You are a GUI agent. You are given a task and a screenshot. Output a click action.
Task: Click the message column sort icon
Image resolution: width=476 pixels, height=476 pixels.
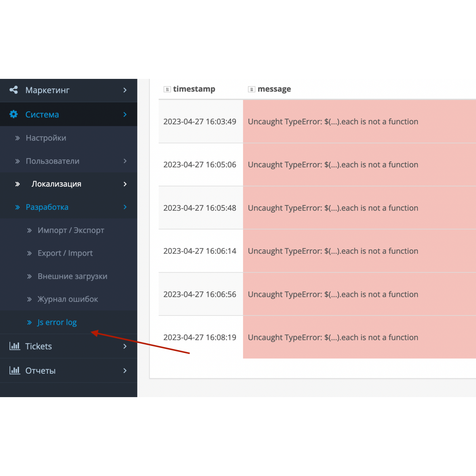[252, 89]
